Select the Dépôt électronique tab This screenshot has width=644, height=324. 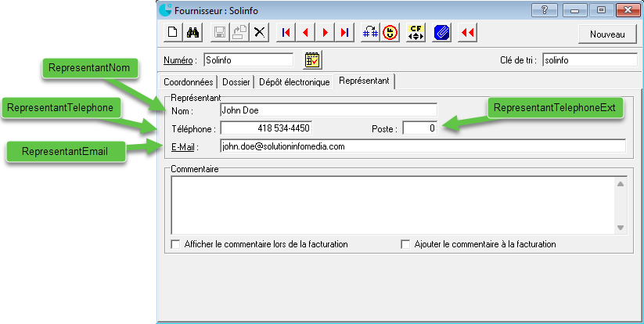pyautogui.click(x=295, y=81)
